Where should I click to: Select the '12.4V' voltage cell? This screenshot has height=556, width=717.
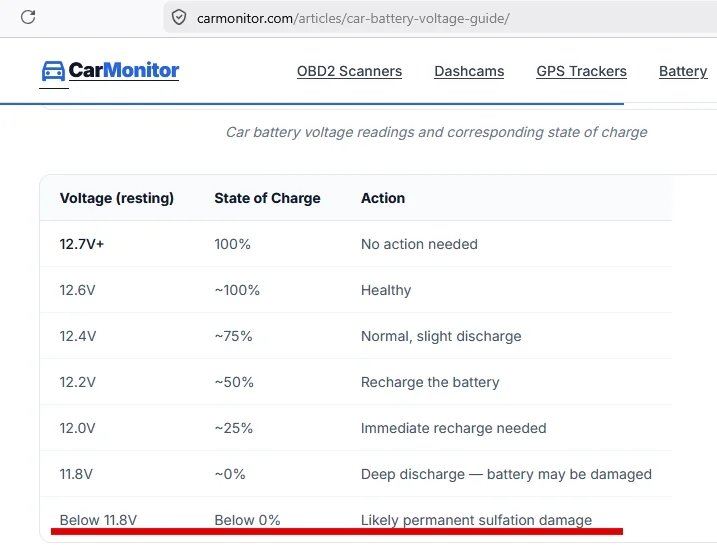coord(78,336)
